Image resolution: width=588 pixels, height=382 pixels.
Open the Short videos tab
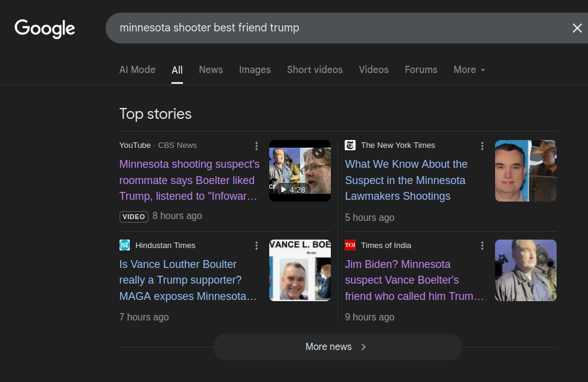tap(315, 70)
